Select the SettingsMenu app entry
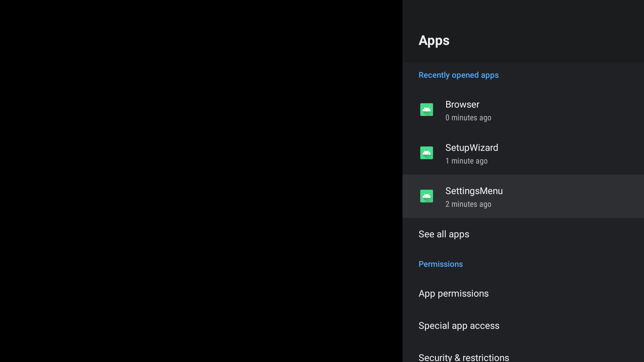 pos(523,196)
